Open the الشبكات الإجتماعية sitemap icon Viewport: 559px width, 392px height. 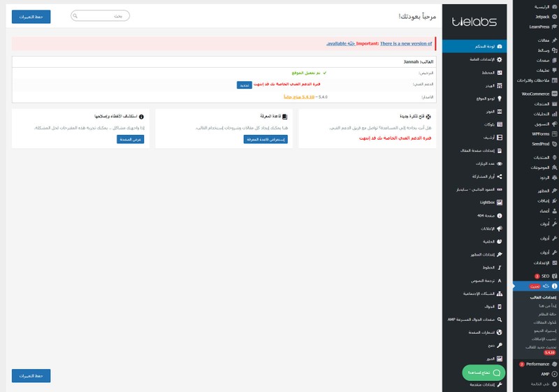500,293
